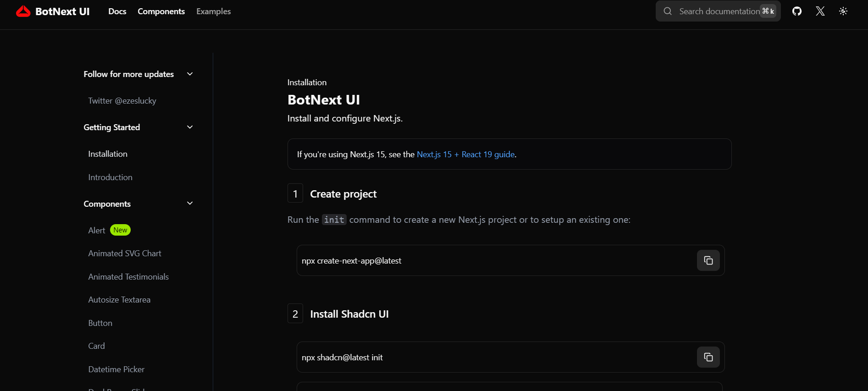Open the Docs nav item

(x=117, y=11)
